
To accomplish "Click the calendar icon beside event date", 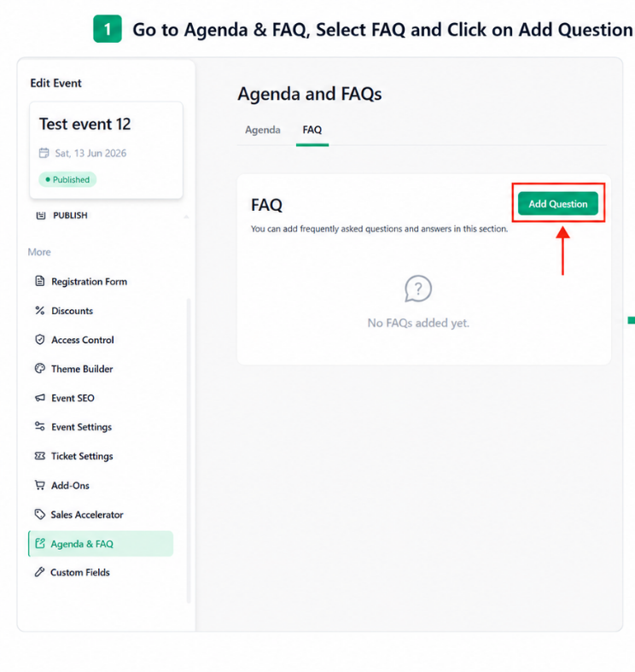I will click(44, 153).
